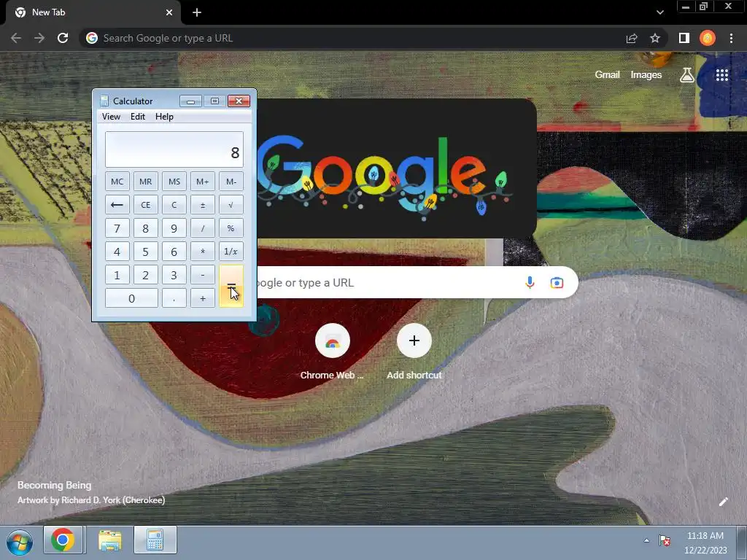Click the decimal point button
Image resolution: width=747 pixels, height=560 pixels.
click(x=174, y=298)
